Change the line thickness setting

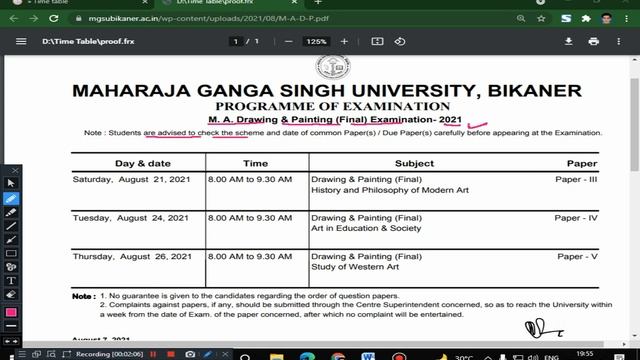(11, 326)
